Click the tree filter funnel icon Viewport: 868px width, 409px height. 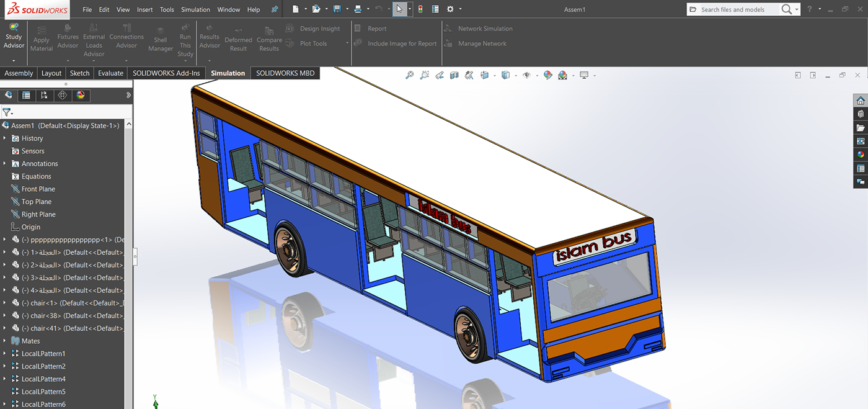click(x=6, y=112)
